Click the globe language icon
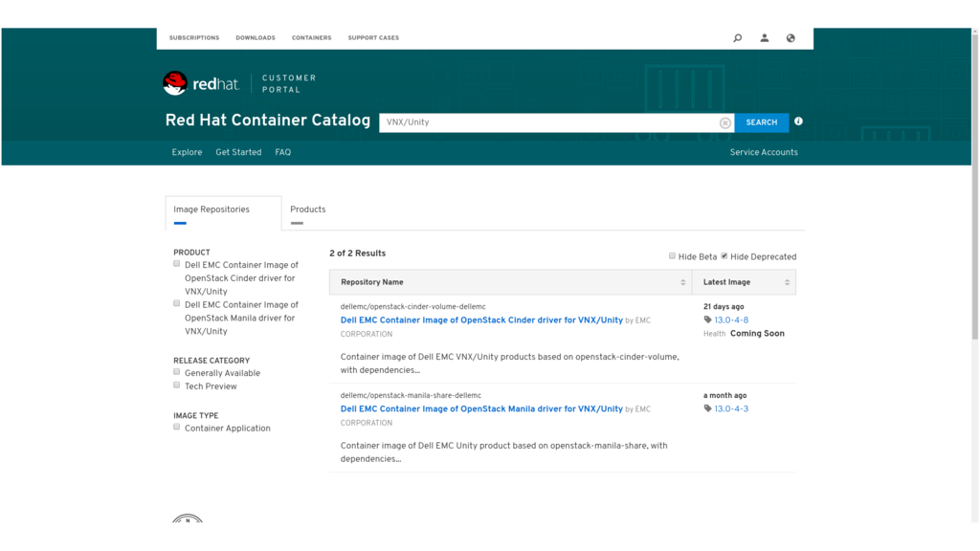 point(791,38)
